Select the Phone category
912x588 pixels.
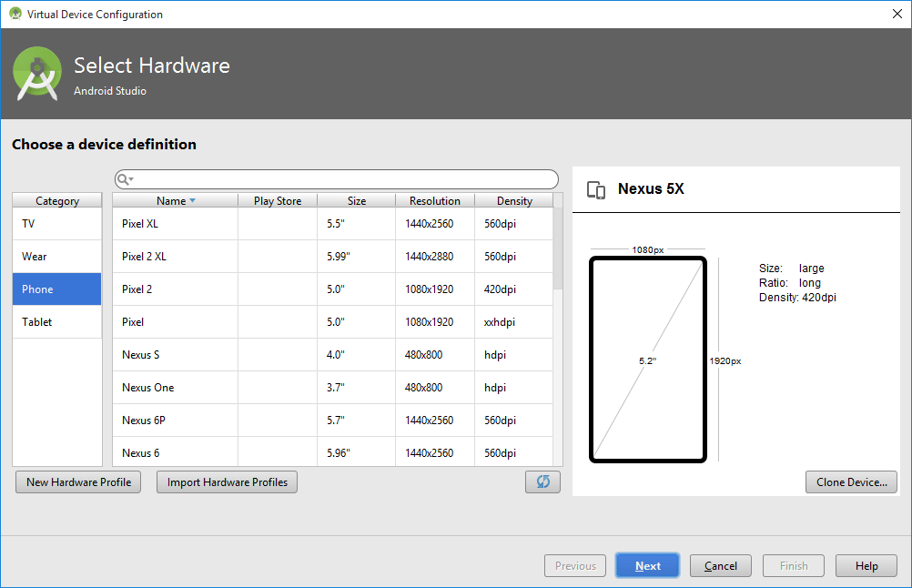(56, 289)
